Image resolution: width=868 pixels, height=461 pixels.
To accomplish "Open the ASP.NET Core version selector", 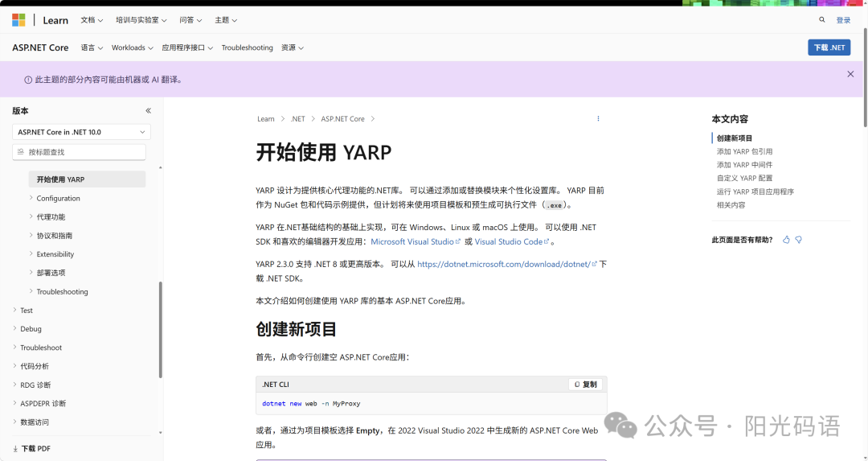I will 81,132.
